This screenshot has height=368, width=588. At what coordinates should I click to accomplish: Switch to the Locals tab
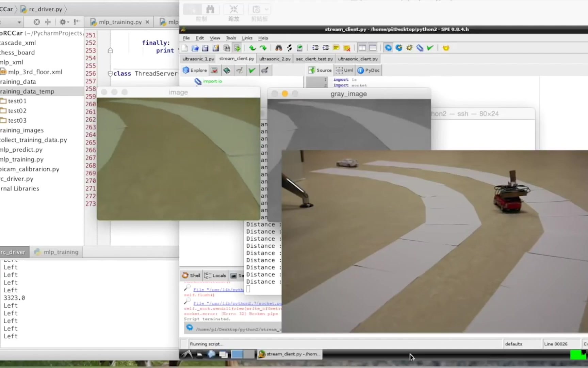(x=215, y=276)
